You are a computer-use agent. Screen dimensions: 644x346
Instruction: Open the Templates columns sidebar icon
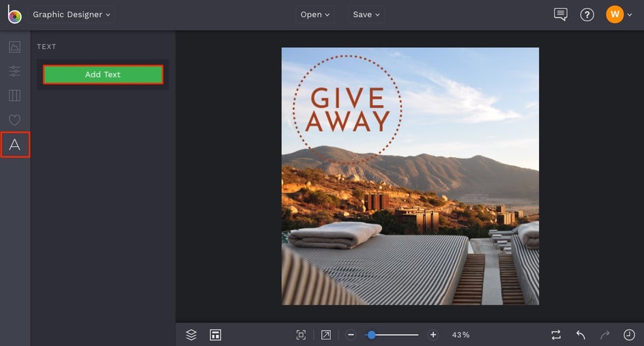(15, 96)
